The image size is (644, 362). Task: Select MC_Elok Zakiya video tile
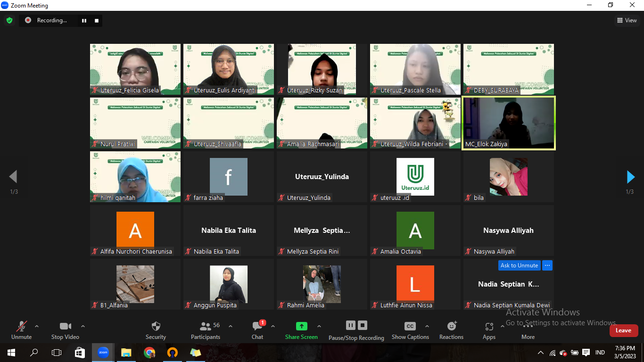tap(509, 123)
